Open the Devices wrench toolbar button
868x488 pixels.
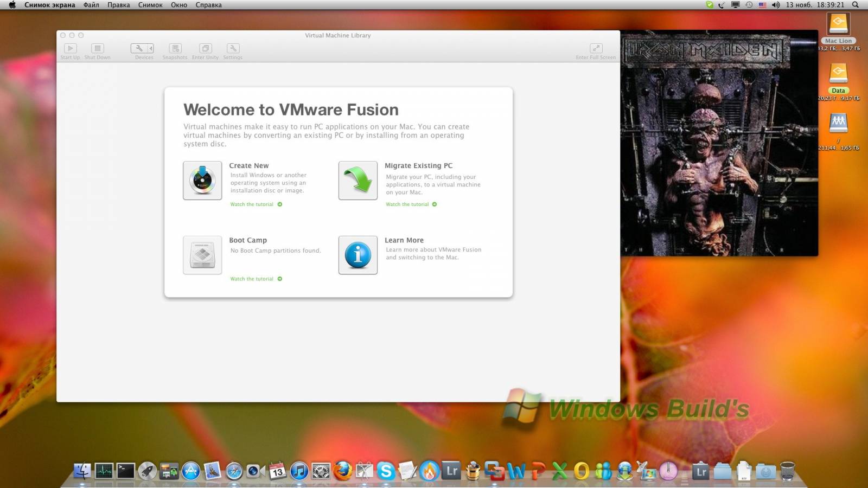pos(139,48)
